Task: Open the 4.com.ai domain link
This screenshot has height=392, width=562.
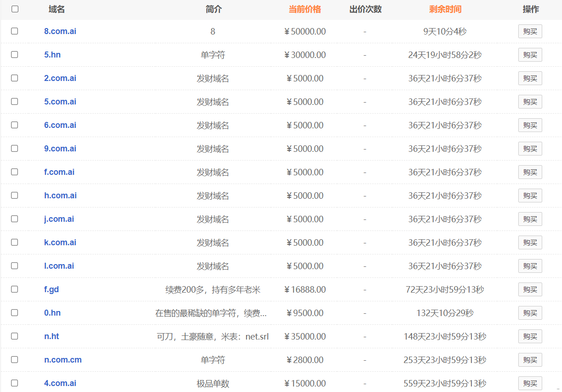Action: [60, 383]
